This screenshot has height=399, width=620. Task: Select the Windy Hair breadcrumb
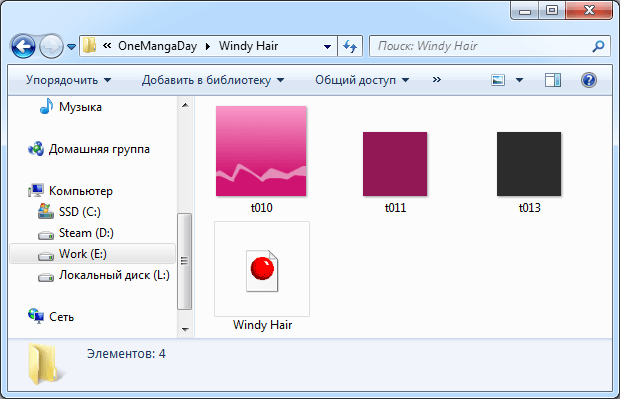coord(248,46)
